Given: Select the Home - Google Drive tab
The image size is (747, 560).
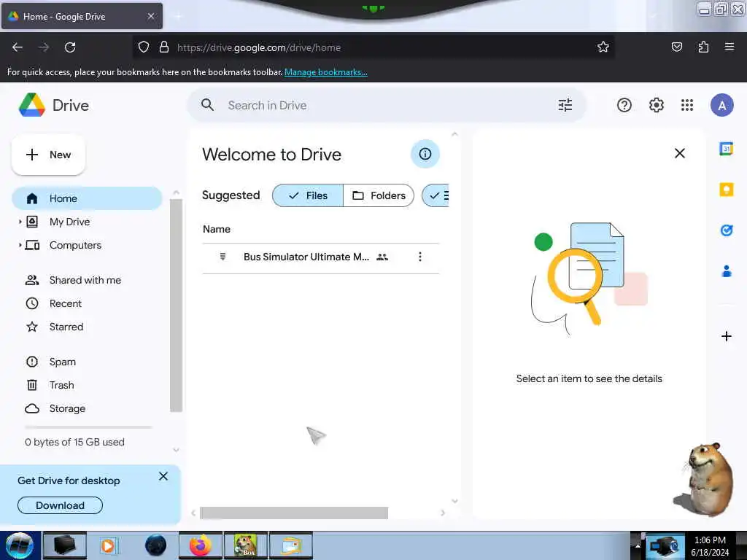Looking at the screenshot, I should pyautogui.click(x=82, y=16).
